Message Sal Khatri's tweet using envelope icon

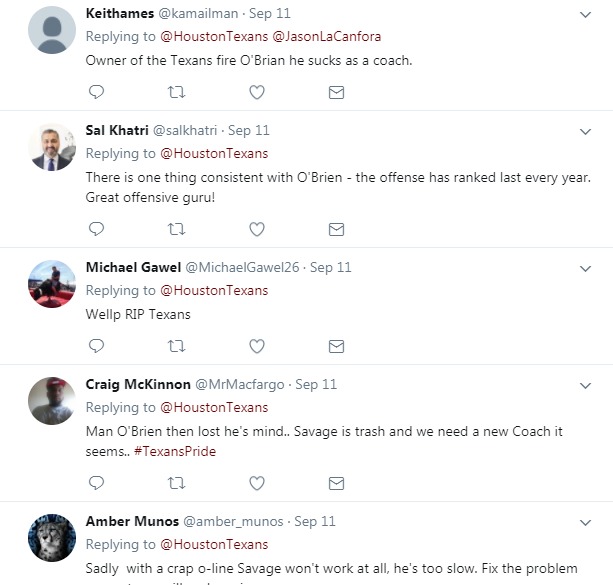coord(337,229)
